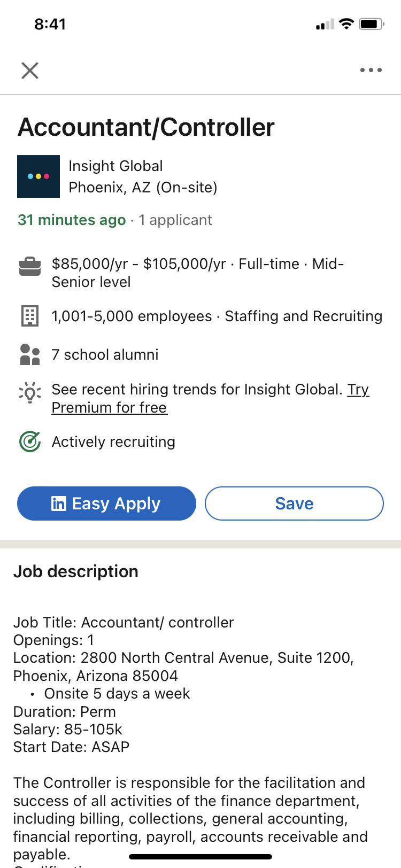This screenshot has height=868, width=401.
Task: Tap the 1 applicant text
Action: click(175, 220)
